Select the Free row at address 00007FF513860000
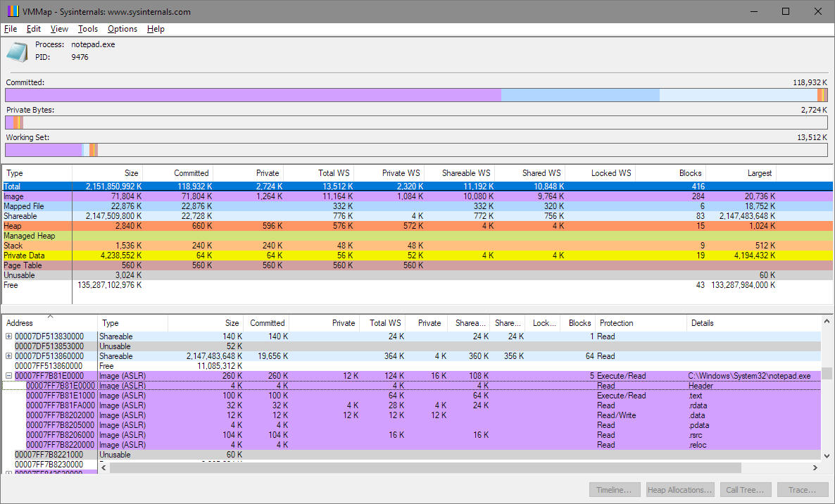 tap(412, 366)
